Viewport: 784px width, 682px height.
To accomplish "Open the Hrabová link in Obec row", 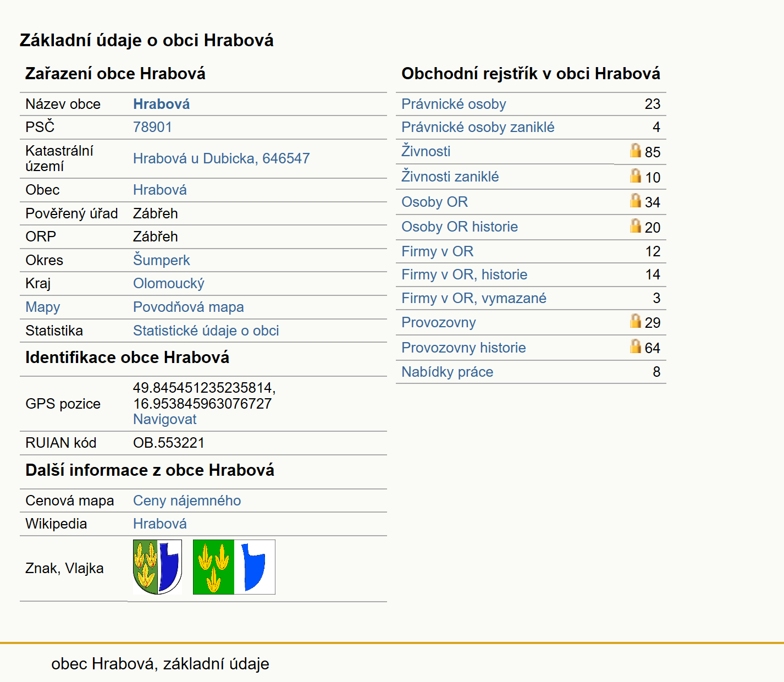I will pos(160,190).
